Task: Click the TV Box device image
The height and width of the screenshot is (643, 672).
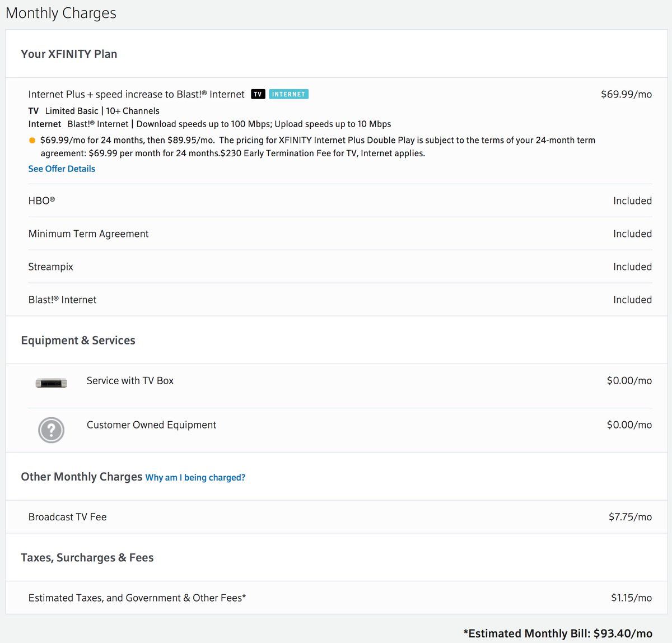Action: pyautogui.click(x=51, y=383)
